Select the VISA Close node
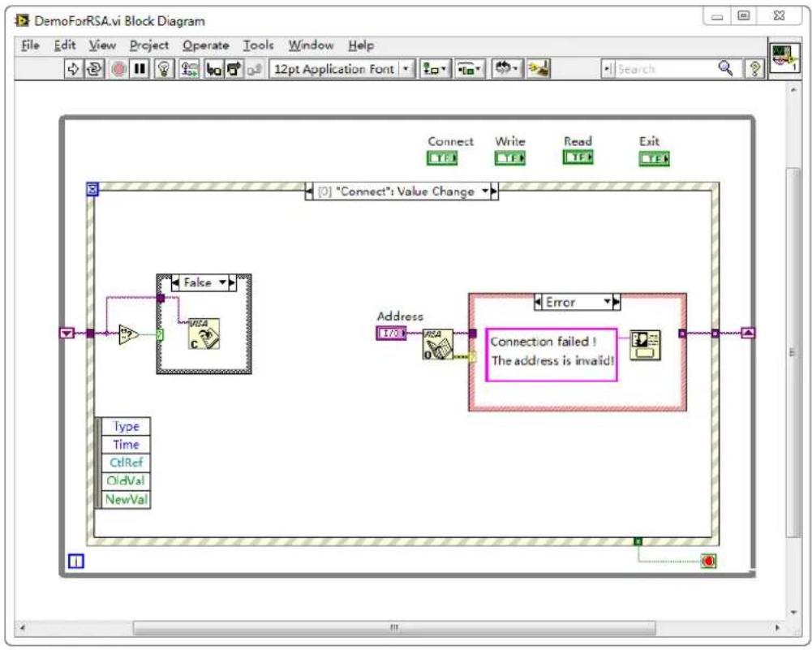 tap(204, 334)
